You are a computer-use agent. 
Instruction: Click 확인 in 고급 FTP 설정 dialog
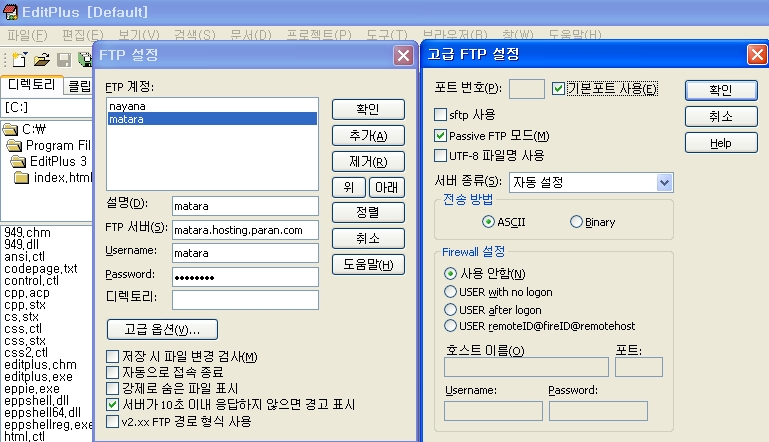(720, 90)
